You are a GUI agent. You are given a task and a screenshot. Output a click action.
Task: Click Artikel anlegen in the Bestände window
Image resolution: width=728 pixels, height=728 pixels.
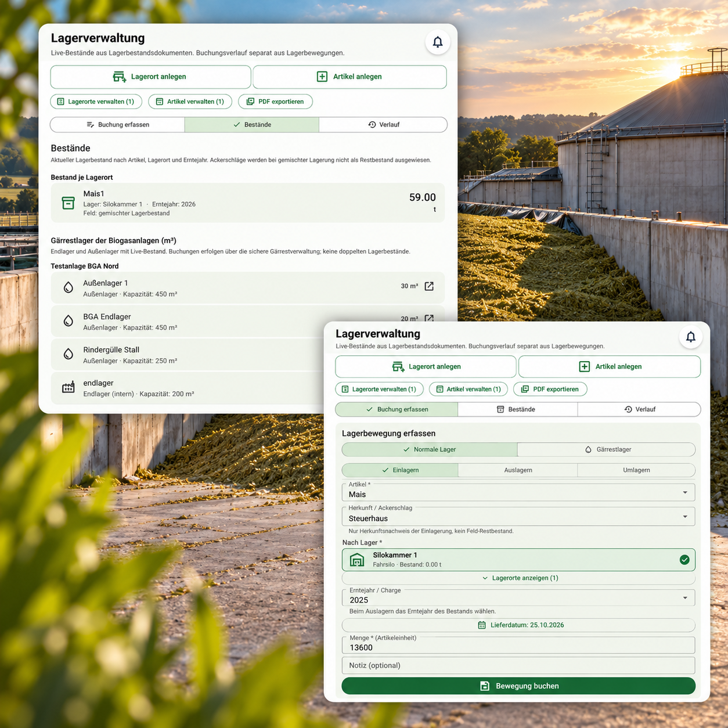click(349, 77)
